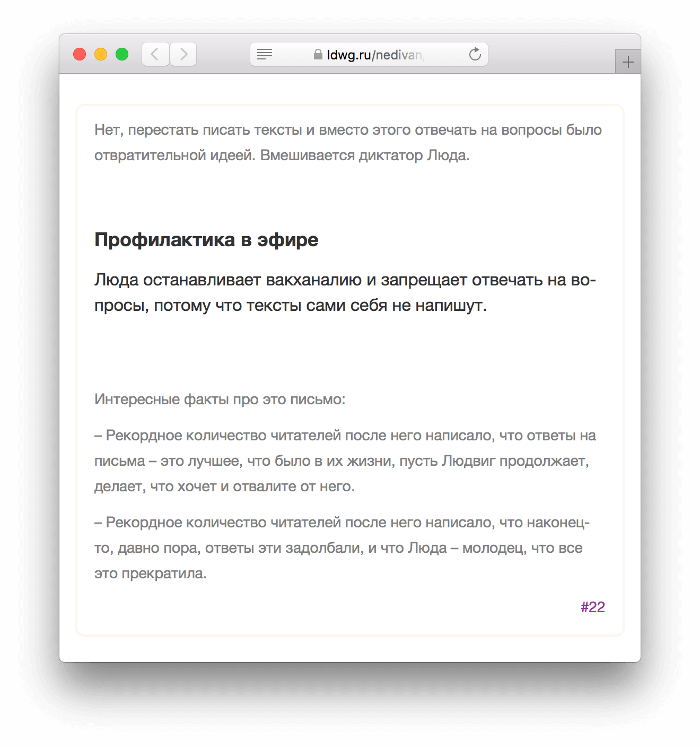700x747 pixels.
Task: Open the #22 purple link
Action: pyautogui.click(x=593, y=607)
